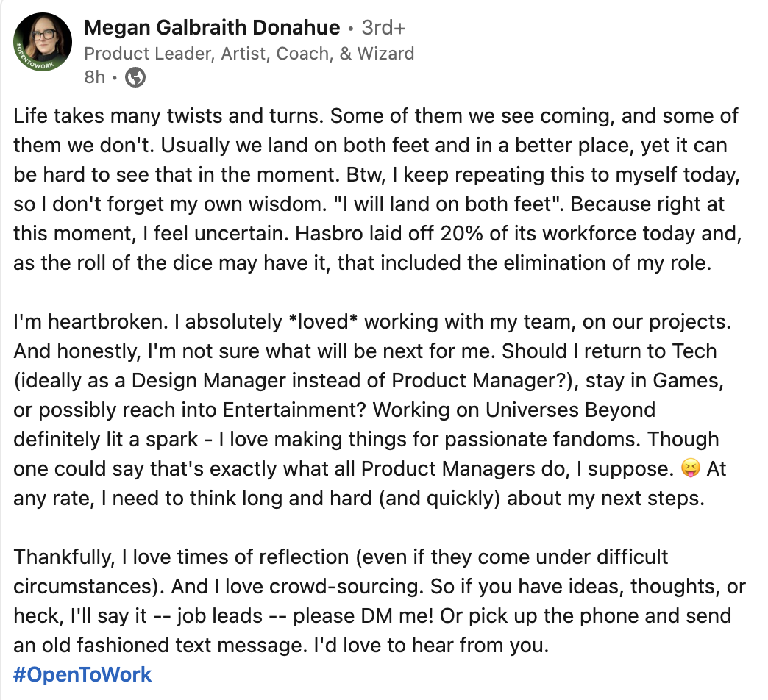
Task: Click the author name Megan Galbraith Donahue
Action: coord(212,29)
